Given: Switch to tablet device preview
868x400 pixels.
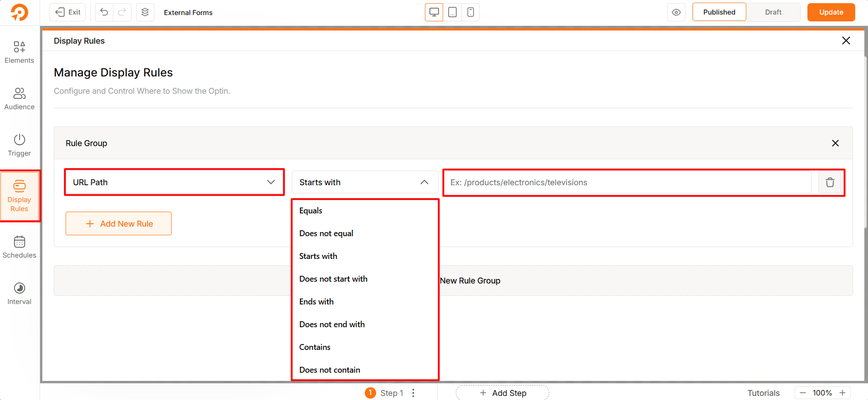Looking at the screenshot, I should [452, 12].
